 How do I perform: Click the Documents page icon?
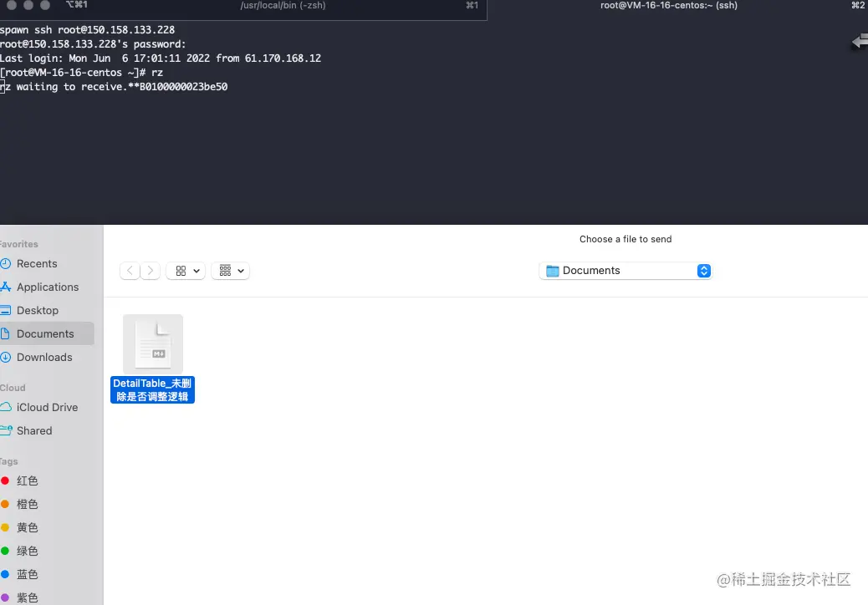coord(5,333)
